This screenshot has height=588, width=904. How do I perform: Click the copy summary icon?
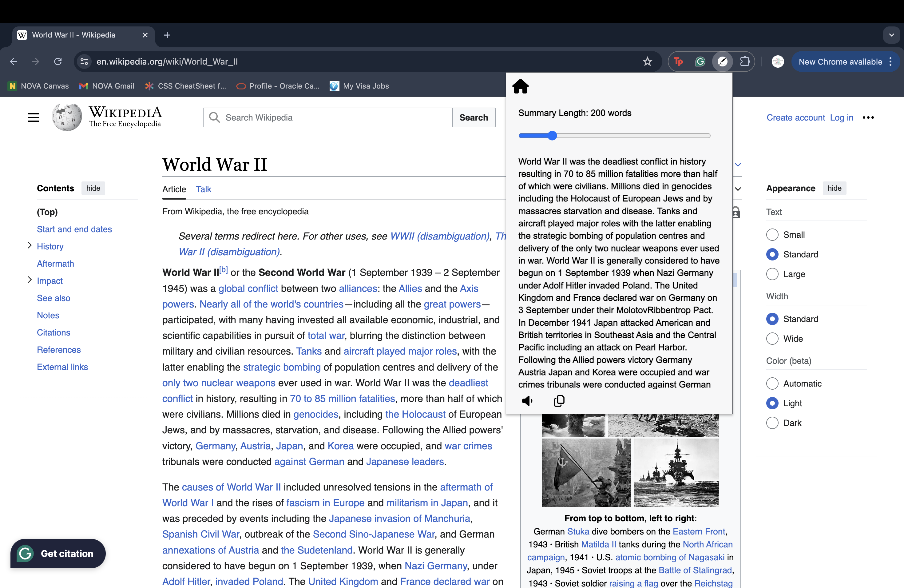tap(559, 401)
